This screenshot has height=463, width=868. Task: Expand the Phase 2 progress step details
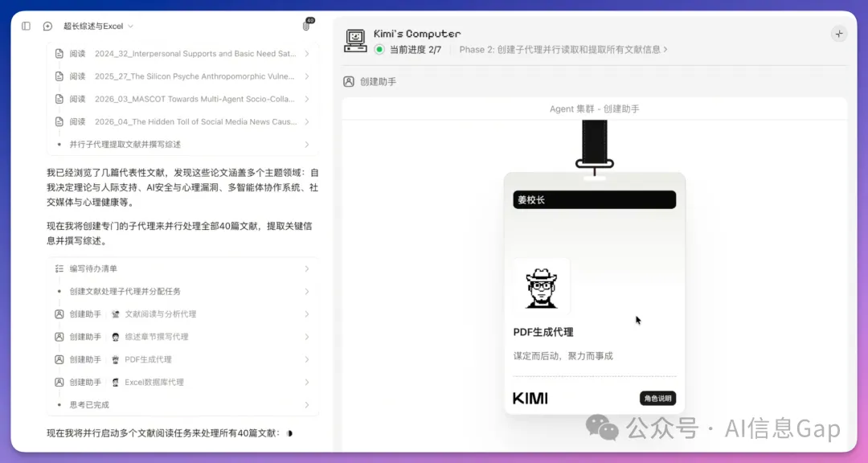coord(563,50)
